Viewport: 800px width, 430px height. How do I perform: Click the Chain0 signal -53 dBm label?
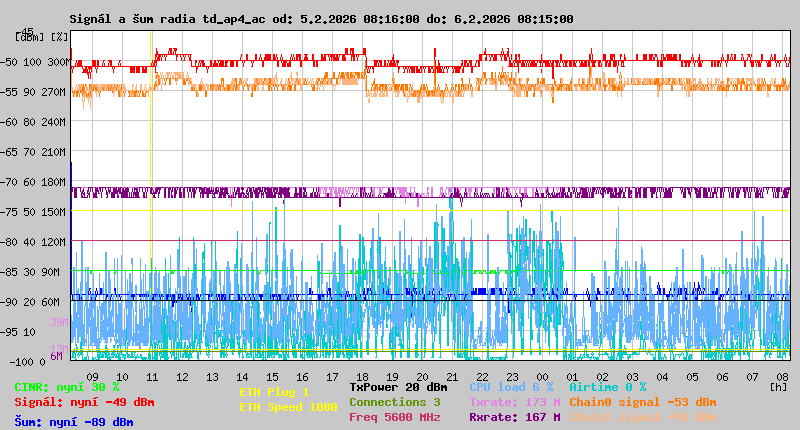pyautogui.click(x=642, y=402)
